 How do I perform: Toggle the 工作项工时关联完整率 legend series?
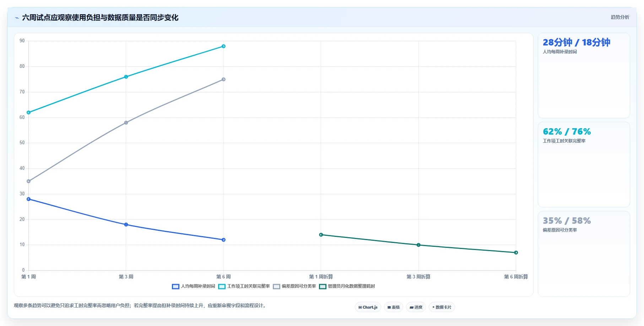coord(244,286)
